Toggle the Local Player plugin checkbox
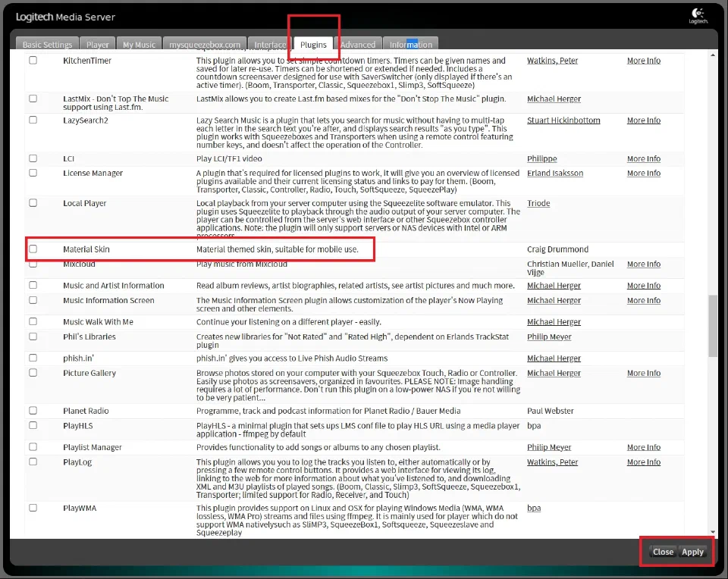The width and height of the screenshot is (728, 579). [33, 203]
